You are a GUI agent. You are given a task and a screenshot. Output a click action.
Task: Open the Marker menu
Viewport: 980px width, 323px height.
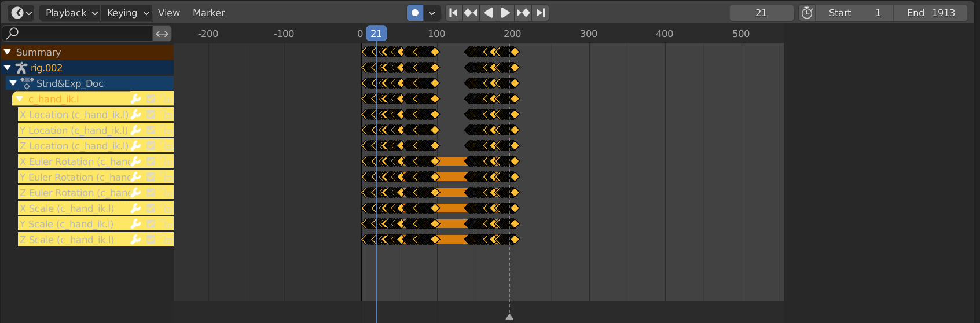click(x=209, y=13)
